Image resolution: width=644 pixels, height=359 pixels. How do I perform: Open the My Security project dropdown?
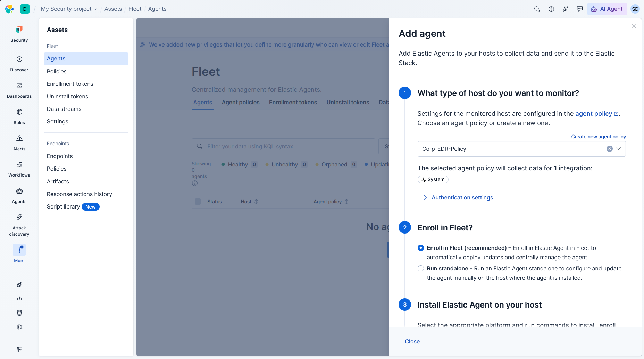tap(69, 9)
